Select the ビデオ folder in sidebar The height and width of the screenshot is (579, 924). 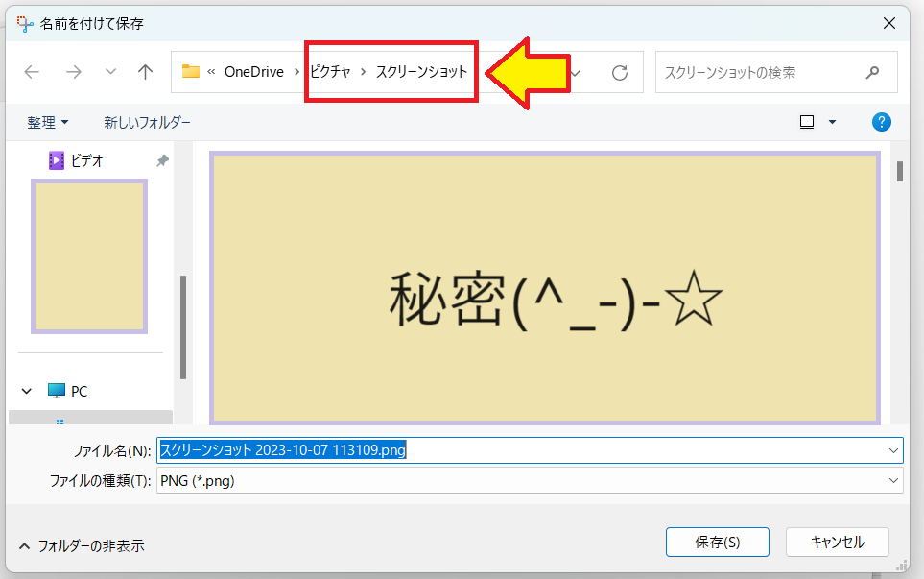coord(86,161)
